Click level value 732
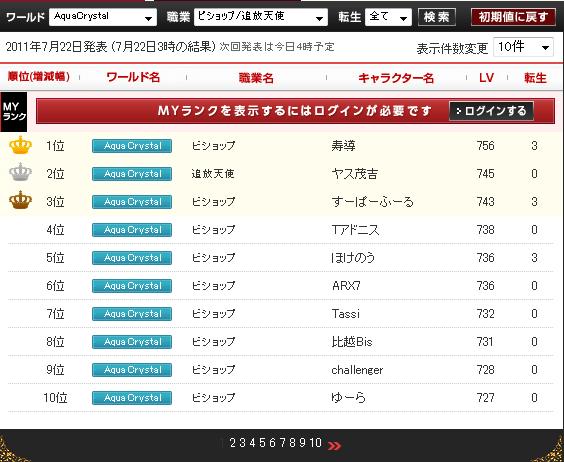 tap(486, 314)
